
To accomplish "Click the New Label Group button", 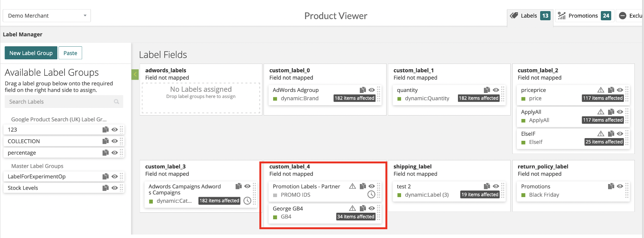I will (x=31, y=53).
